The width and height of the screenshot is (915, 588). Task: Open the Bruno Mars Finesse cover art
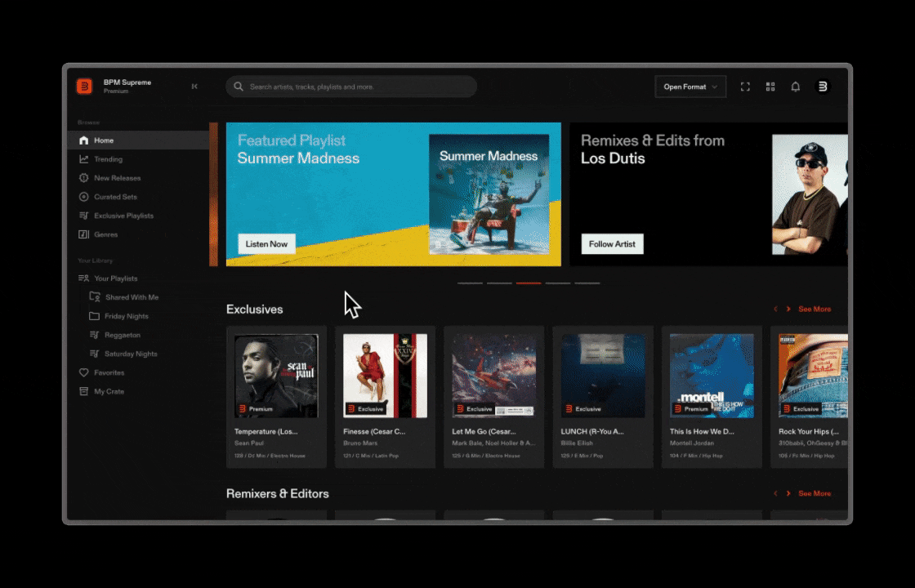pyautogui.click(x=385, y=376)
